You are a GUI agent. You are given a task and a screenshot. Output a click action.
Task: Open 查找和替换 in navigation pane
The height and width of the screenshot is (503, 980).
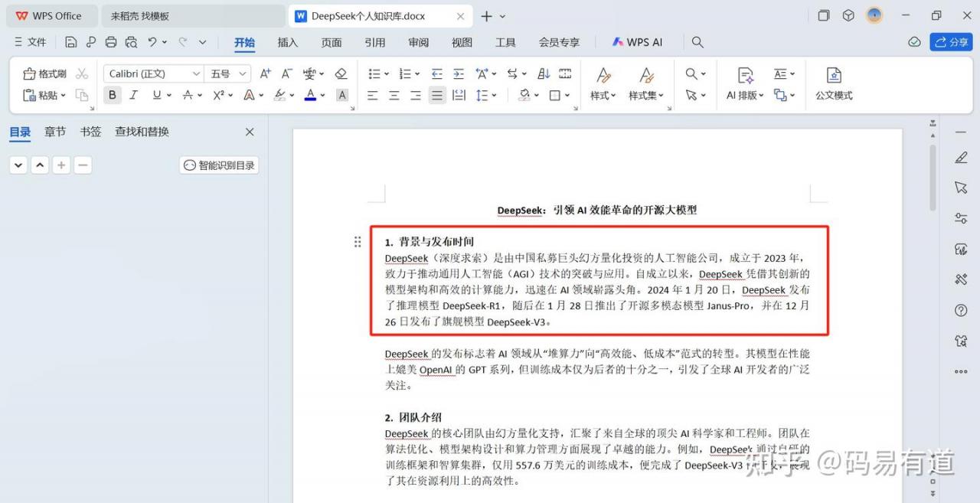[142, 132]
